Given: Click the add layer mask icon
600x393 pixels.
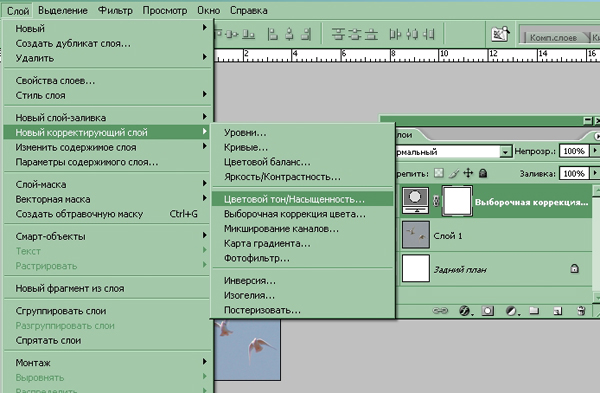Looking at the screenshot, I should coord(488,311).
